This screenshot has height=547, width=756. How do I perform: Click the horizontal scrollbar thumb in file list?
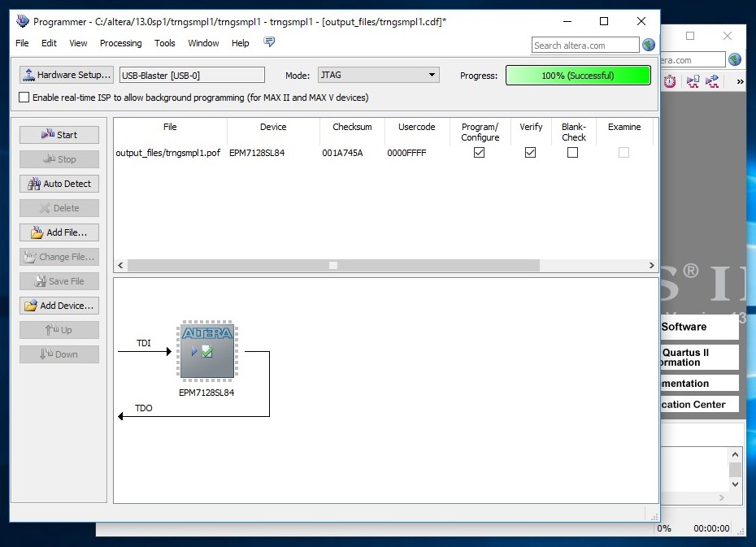point(333,265)
